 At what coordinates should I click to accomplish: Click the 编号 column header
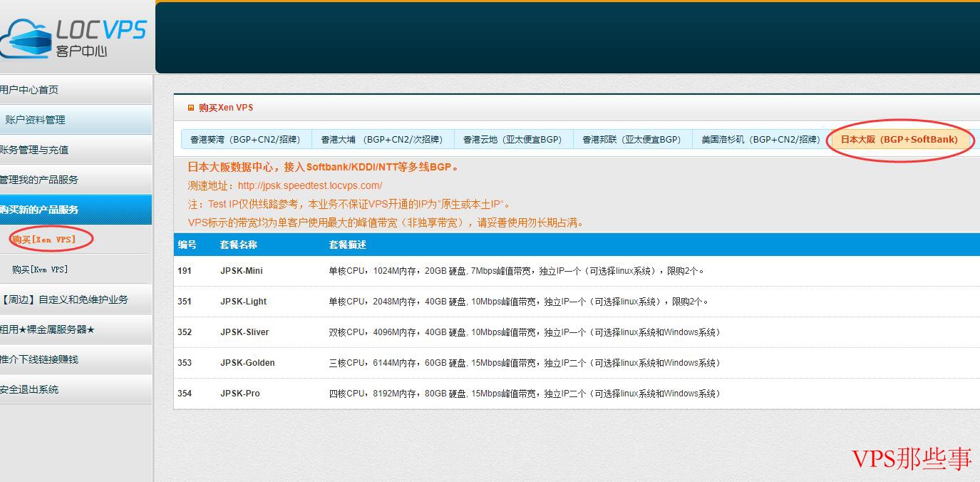tap(187, 245)
